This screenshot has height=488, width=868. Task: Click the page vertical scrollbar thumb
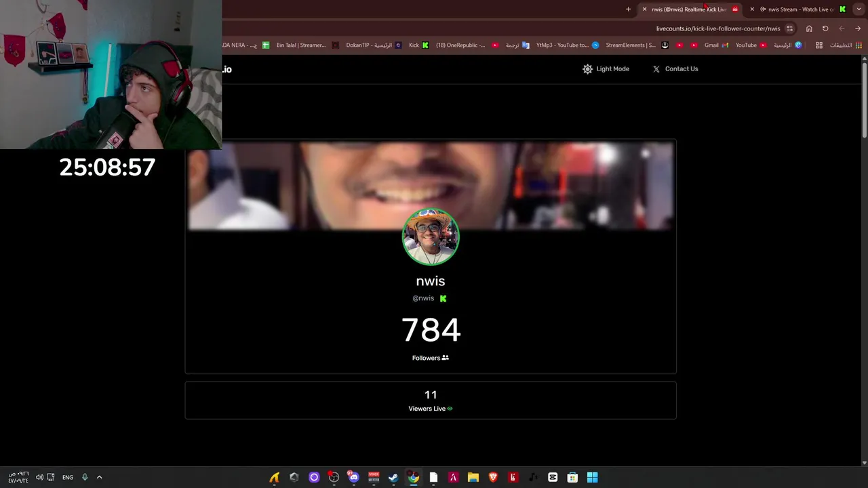865,100
